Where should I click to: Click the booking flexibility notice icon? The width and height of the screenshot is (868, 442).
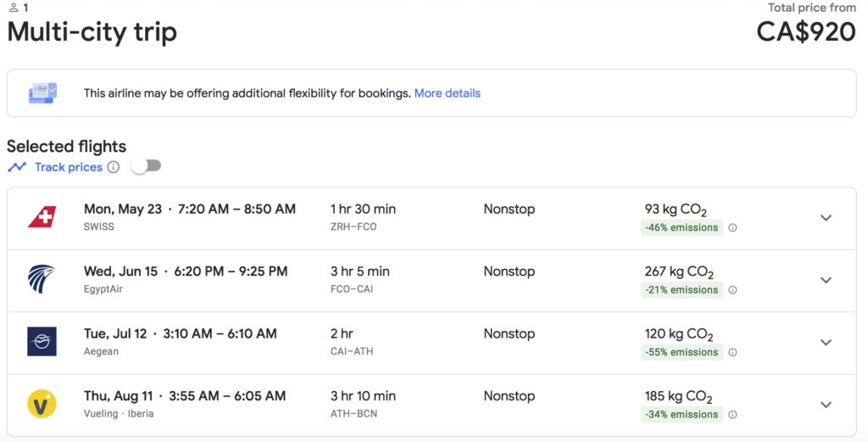tap(42, 93)
